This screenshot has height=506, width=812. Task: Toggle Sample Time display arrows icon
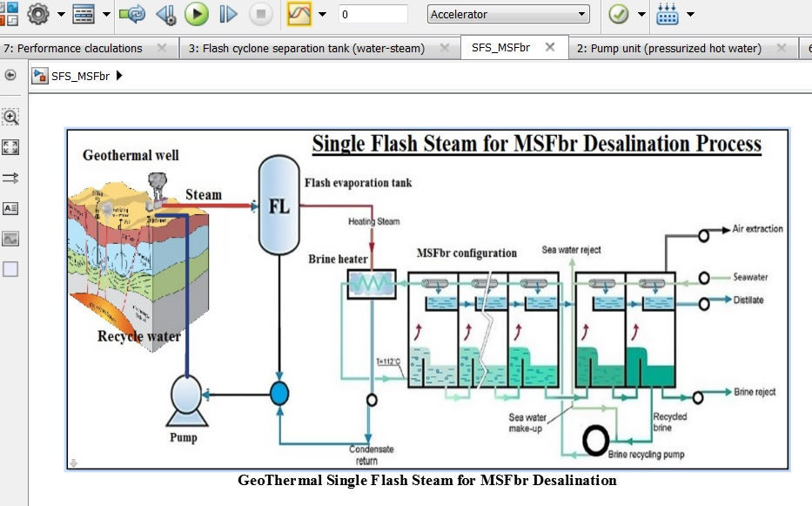pos(10,178)
